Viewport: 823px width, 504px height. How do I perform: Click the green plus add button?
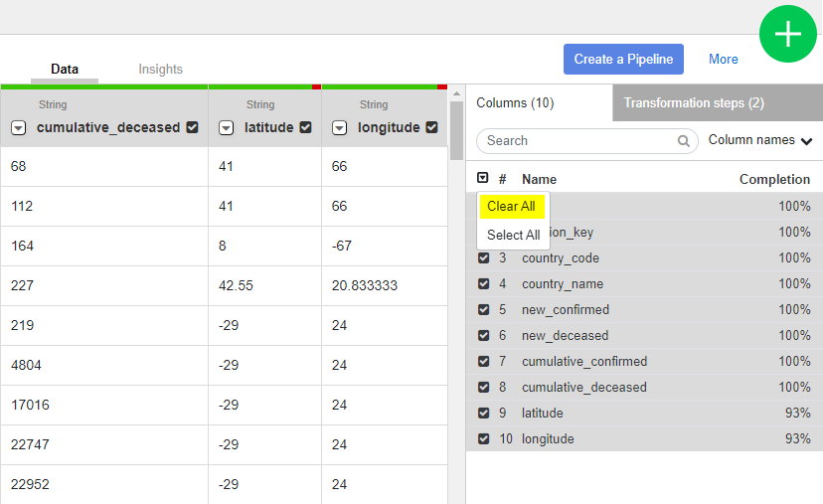coord(788,35)
